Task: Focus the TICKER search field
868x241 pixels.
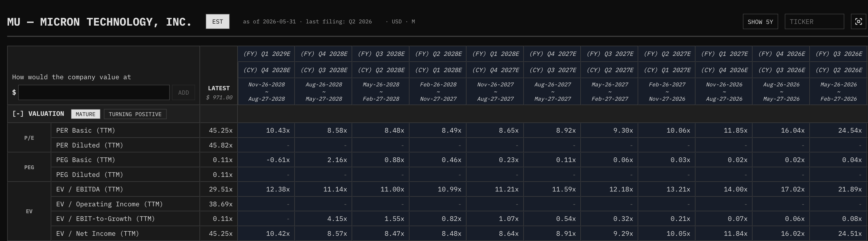Action: click(814, 21)
